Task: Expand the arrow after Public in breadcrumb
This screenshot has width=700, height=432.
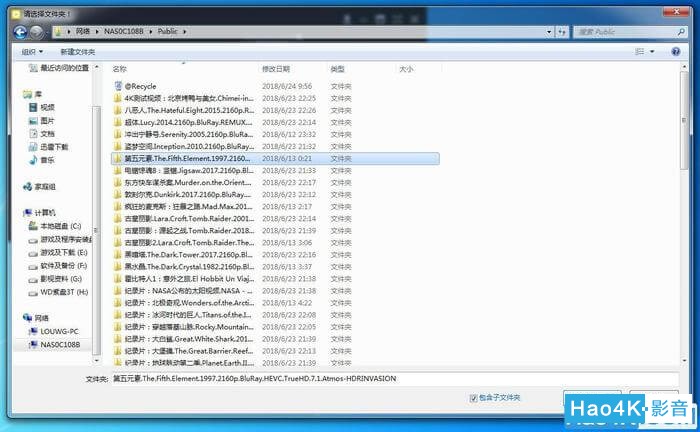Action: tap(184, 32)
